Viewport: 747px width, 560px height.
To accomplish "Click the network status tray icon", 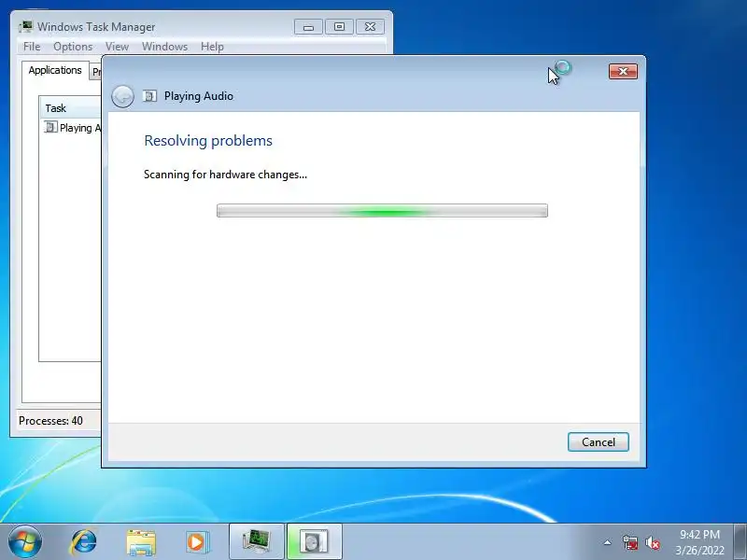I will click(629, 542).
